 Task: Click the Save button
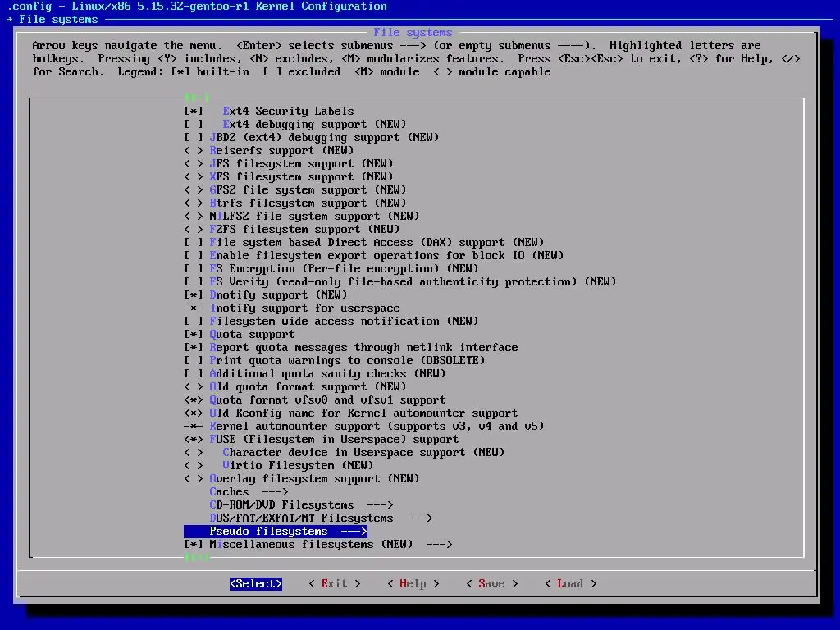click(492, 583)
